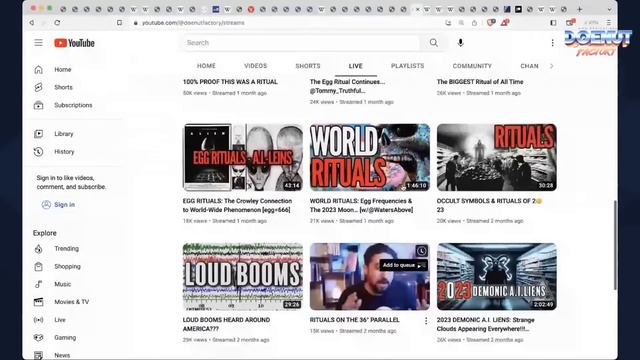Click the browser address bar URL

pos(193,23)
